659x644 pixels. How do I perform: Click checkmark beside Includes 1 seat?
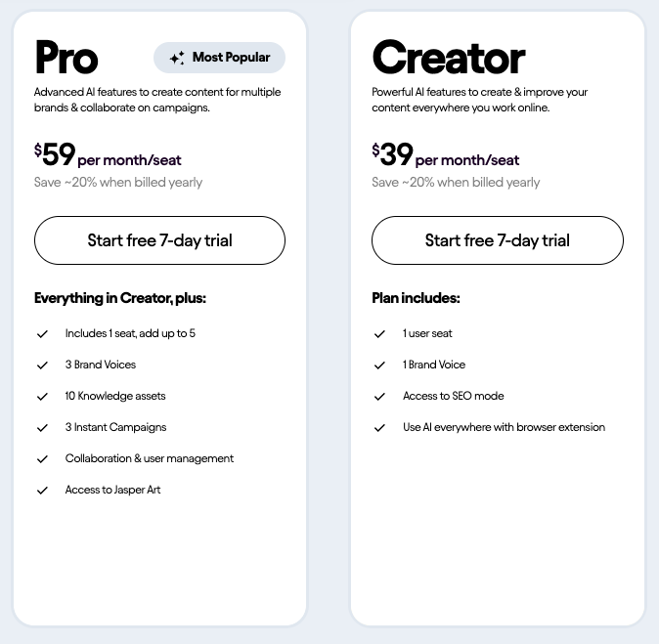point(42,334)
